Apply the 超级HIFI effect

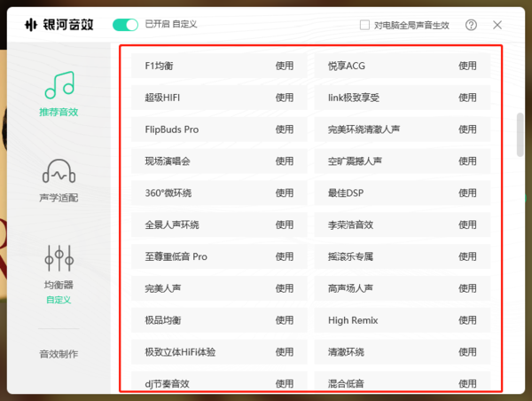click(284, 98)
